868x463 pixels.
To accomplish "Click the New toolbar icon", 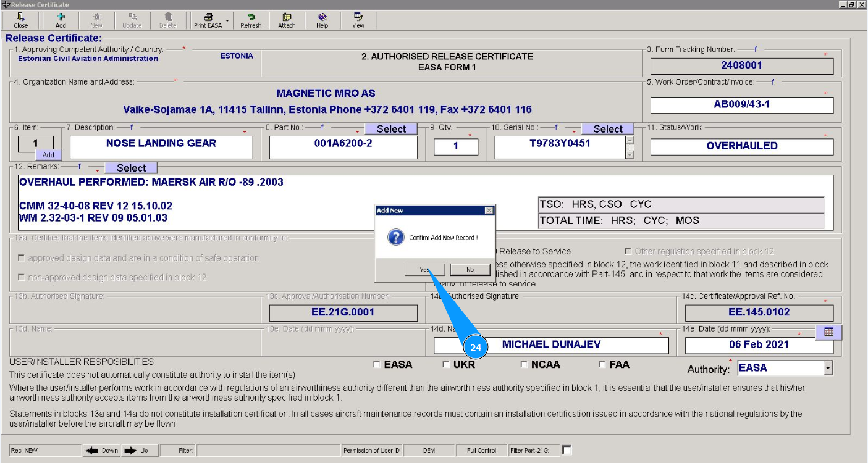I will click(96, 20).
